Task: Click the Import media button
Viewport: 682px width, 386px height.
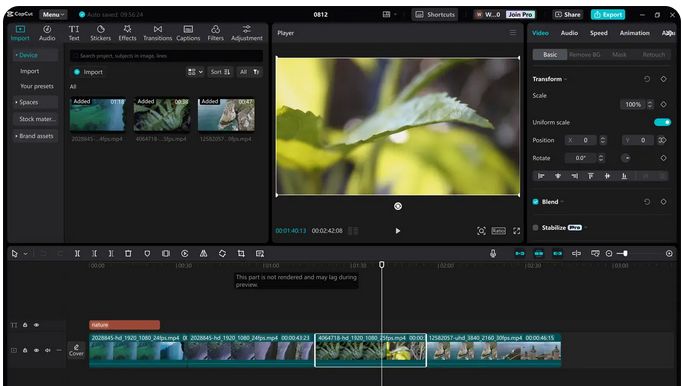Action: click(x=89, y=72)
